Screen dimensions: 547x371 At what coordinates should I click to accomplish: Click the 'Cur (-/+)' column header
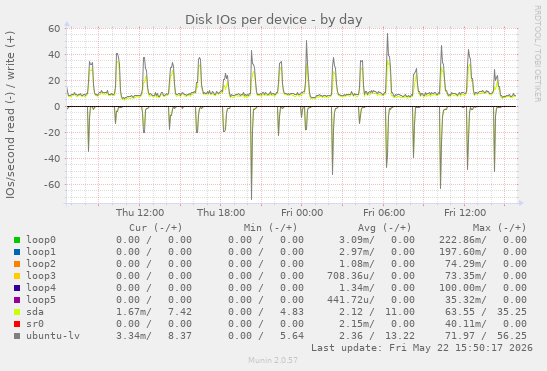pos(156,228)
